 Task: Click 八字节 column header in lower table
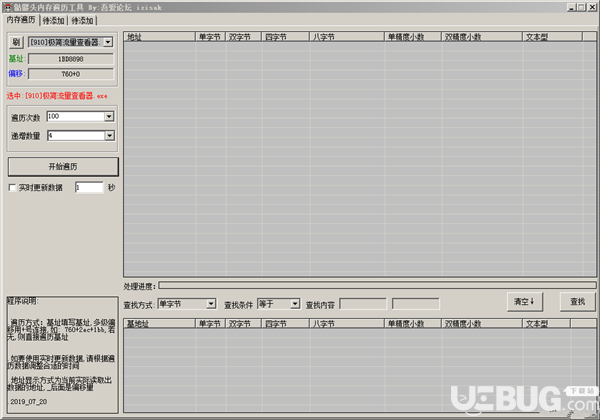[x=347, y=324]
